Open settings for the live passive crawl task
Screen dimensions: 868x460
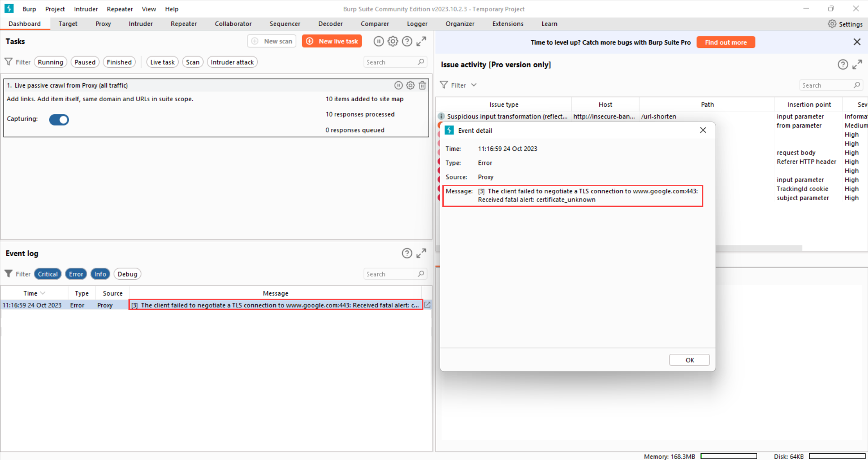tap(410, 85)
